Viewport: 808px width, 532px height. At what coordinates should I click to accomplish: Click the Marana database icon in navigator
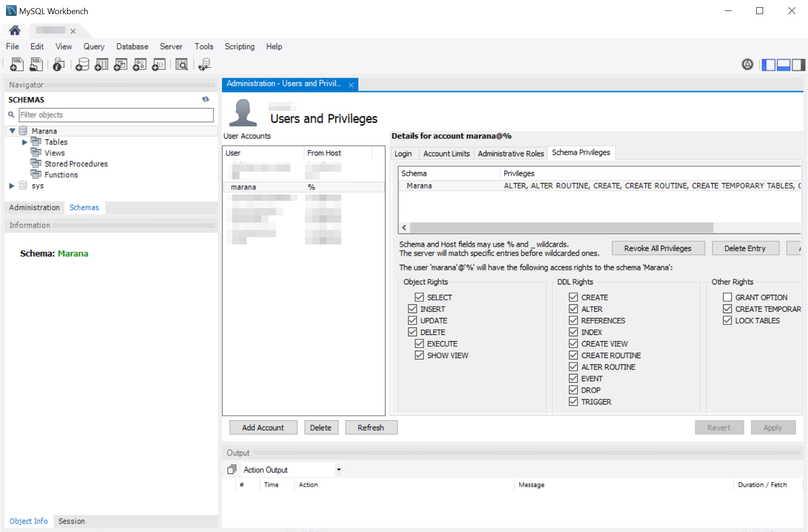pyautogui.click(x=23, y=131)
